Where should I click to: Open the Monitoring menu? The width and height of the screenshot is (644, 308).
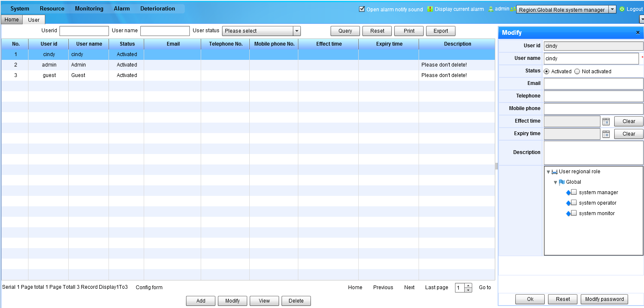tap(89, 9)
